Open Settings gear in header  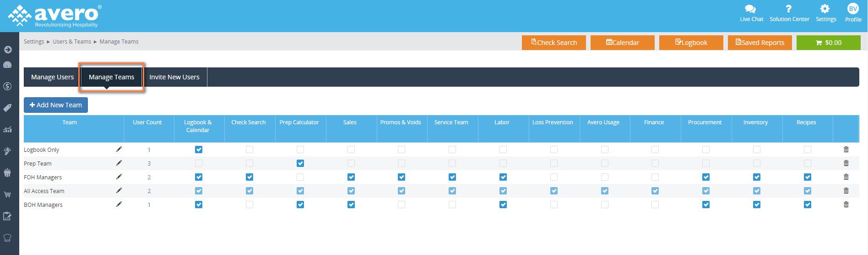point(825,13)
